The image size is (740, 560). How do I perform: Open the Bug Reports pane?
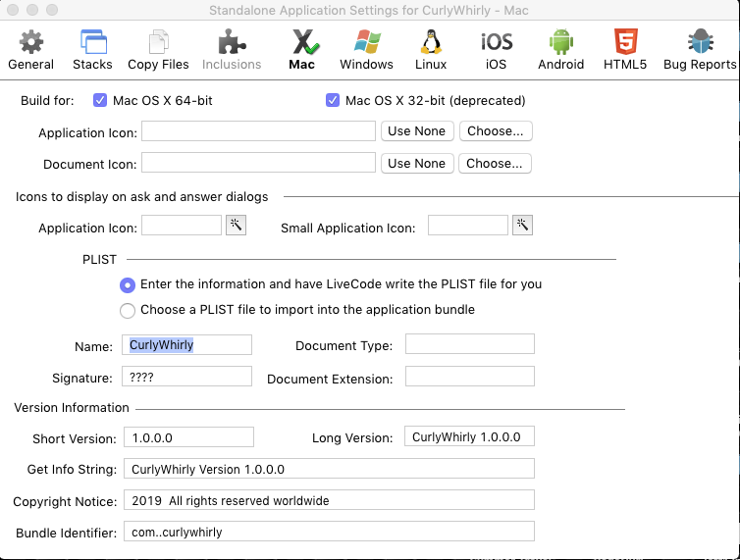[699, 49]
